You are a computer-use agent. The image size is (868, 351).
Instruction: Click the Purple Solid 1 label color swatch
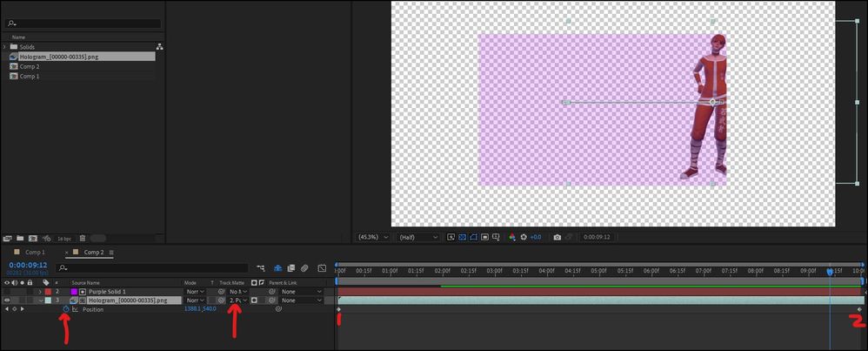point(48,291)
